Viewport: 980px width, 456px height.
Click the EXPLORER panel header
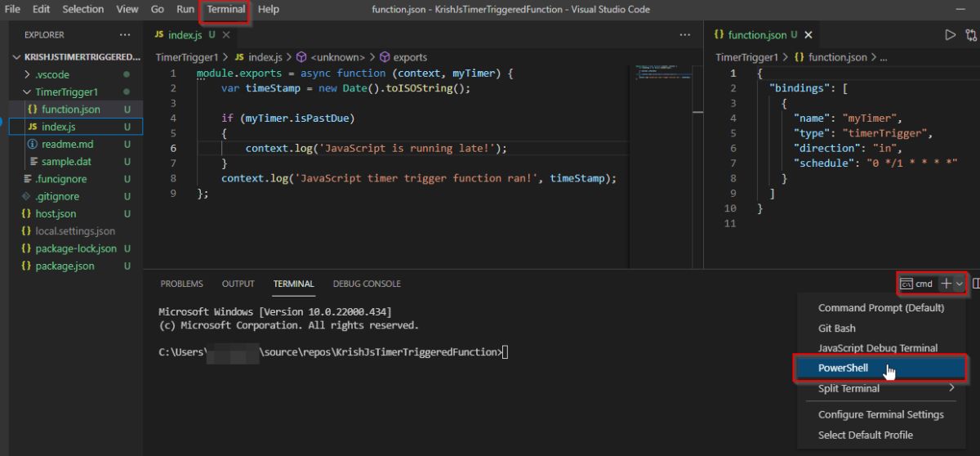[44, 35]
